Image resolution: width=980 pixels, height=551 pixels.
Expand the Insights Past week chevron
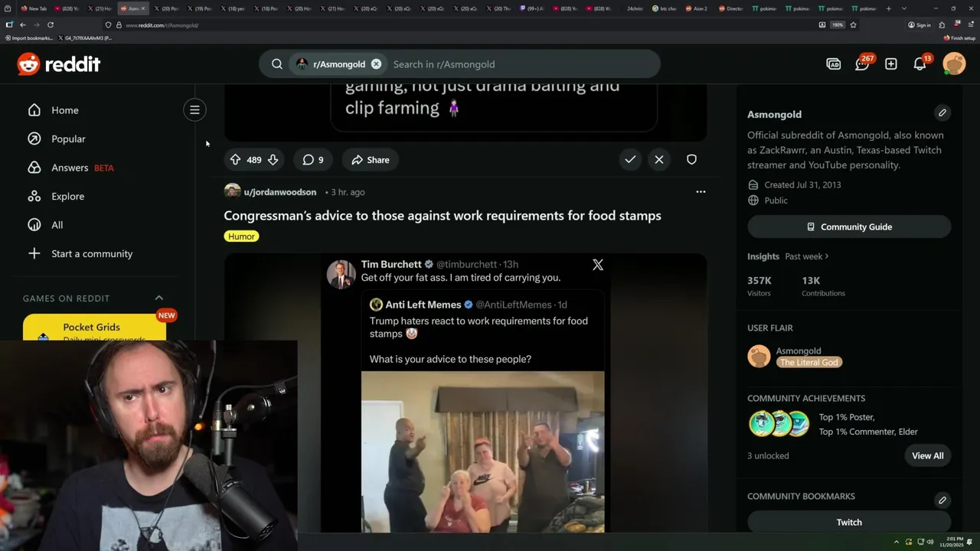click(x=827, y=256)
